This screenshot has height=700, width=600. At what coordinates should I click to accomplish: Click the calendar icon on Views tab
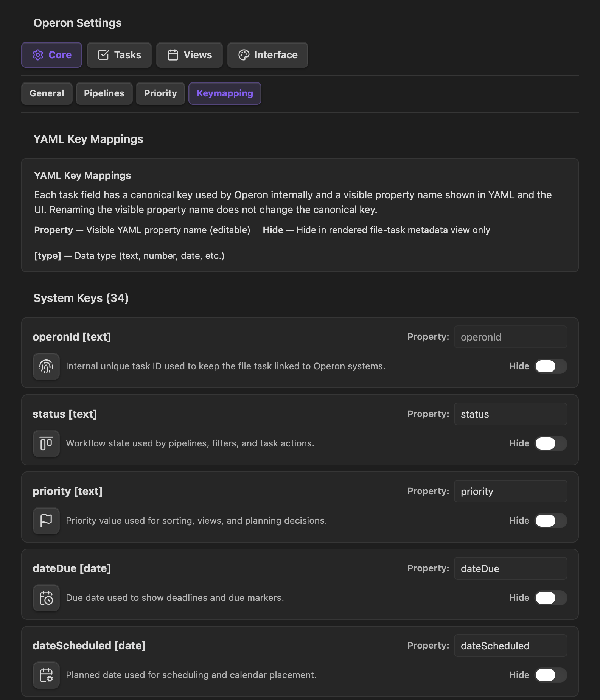[173, 55]
